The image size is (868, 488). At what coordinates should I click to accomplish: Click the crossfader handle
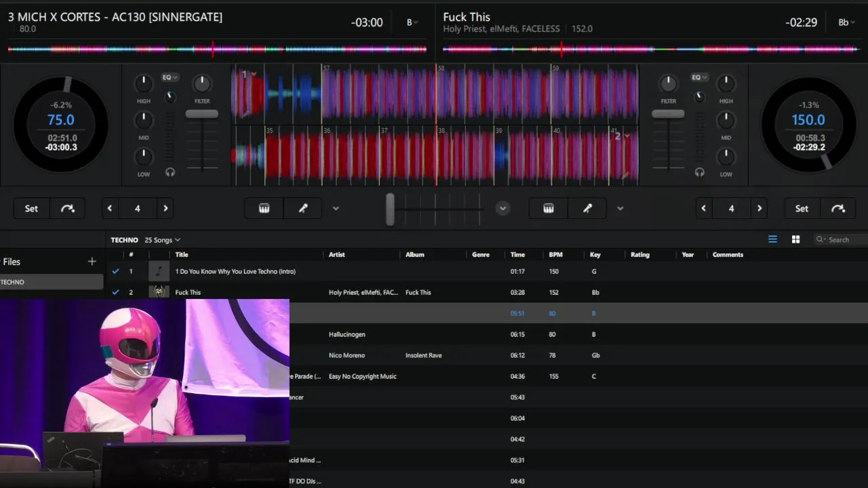point(390,209)
